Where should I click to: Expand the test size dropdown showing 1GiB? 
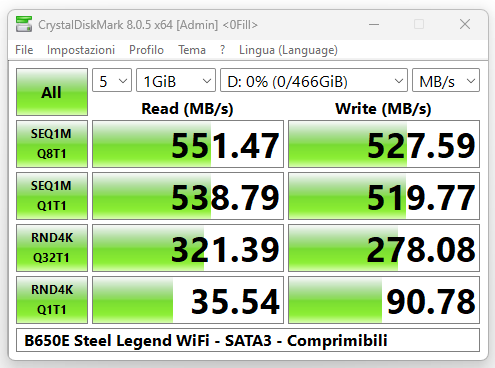pos(176,80)
